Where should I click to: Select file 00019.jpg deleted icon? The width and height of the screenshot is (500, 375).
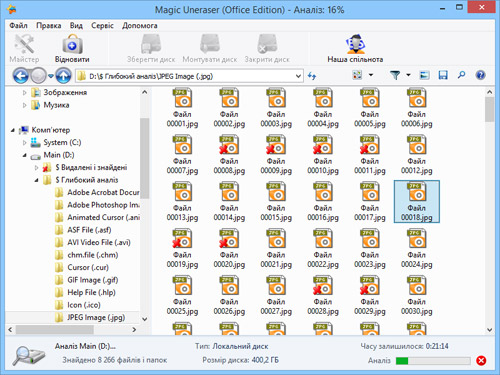[182, 239]
